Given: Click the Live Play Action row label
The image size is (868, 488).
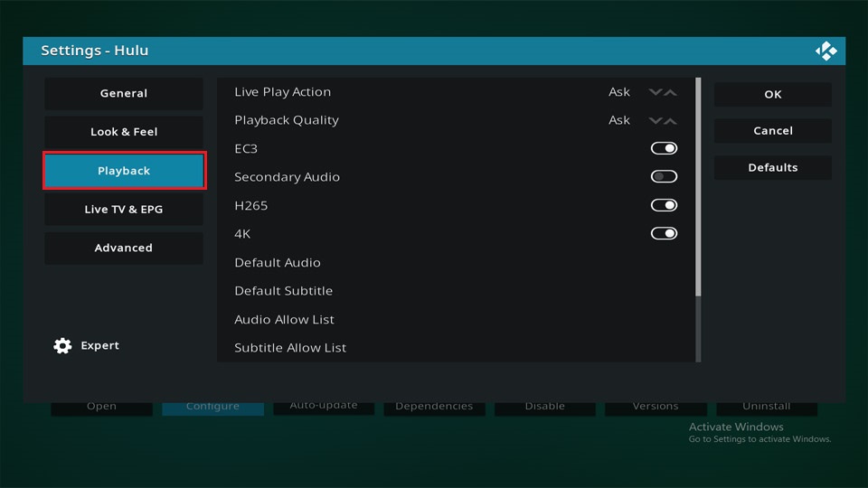Looking at the screenshot, I should pos(282,92).
